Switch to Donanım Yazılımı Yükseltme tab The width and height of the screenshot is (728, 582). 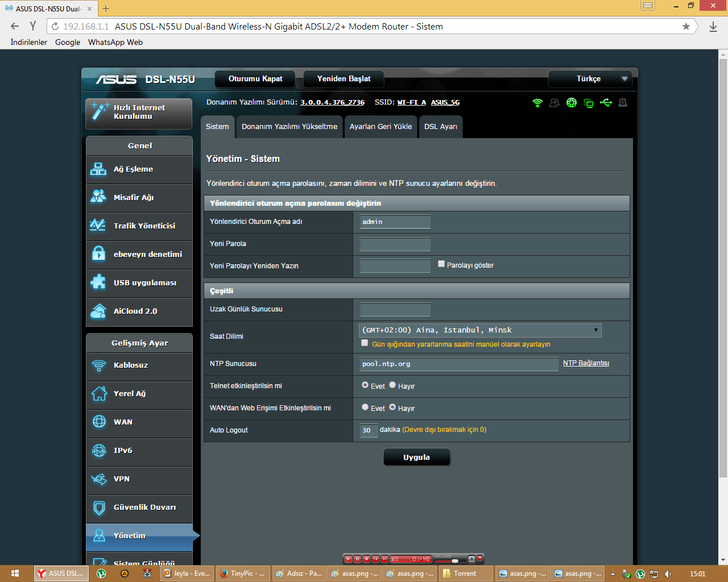pyautogui.click(x=289, y=127)
